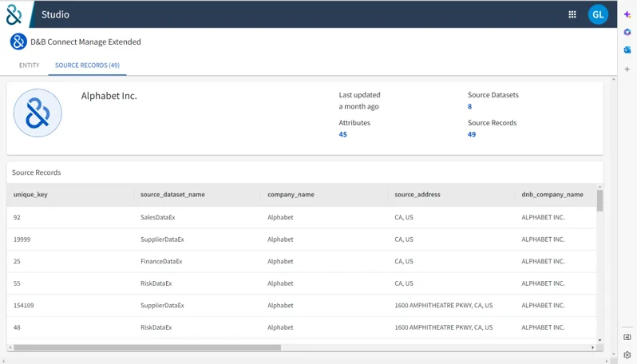The width and height of the screenshot is (637, 364).
Task: Select unique_key cell 25
Action: (17, 261)
